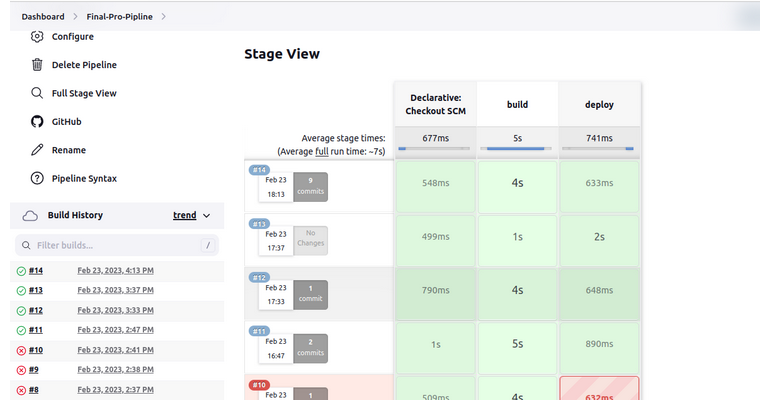
Task: Select the failed 632ms deploy cell
Action: click(599, 389)
